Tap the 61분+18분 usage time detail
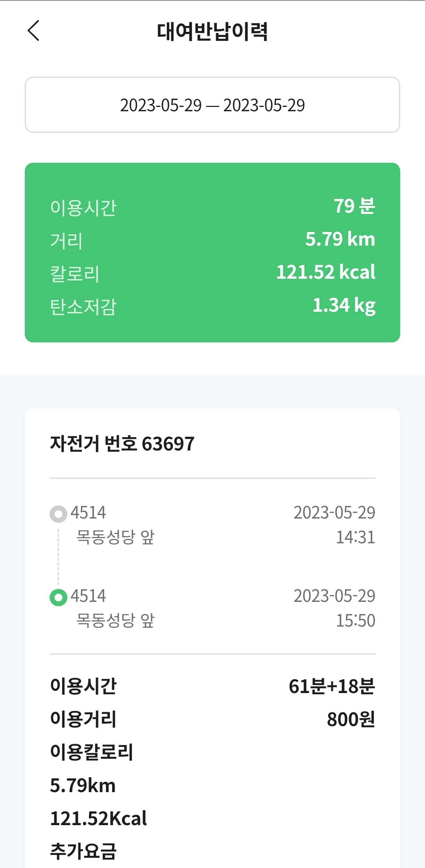Screen dimensions: 425x868 tap(332, 686)
